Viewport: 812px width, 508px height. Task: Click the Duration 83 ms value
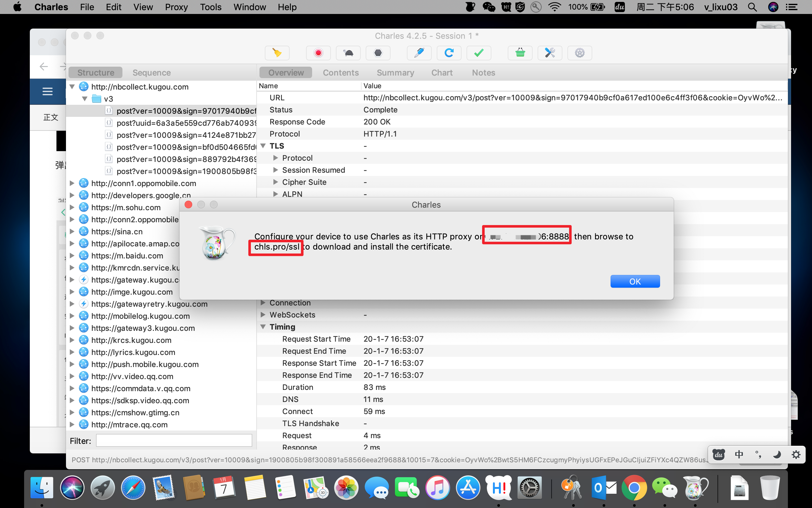375,387
